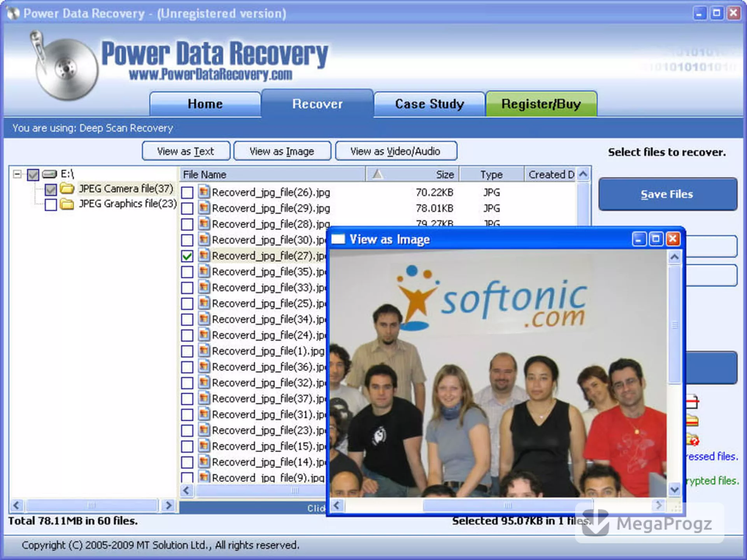Click file icon of Recoverd_jpg_file(14).jpg
747x560 pixels.
(x=204, y=462)
